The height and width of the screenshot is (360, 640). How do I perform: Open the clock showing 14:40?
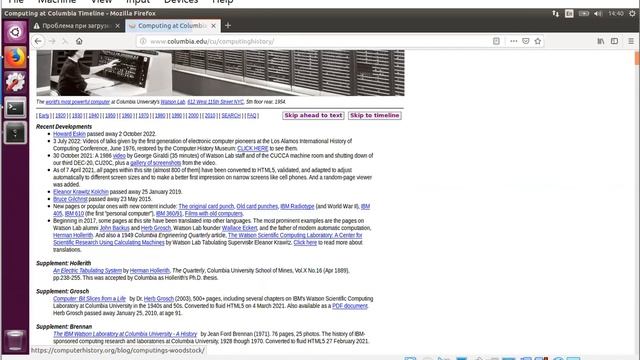pyautogui.click(x=616, y=13)
